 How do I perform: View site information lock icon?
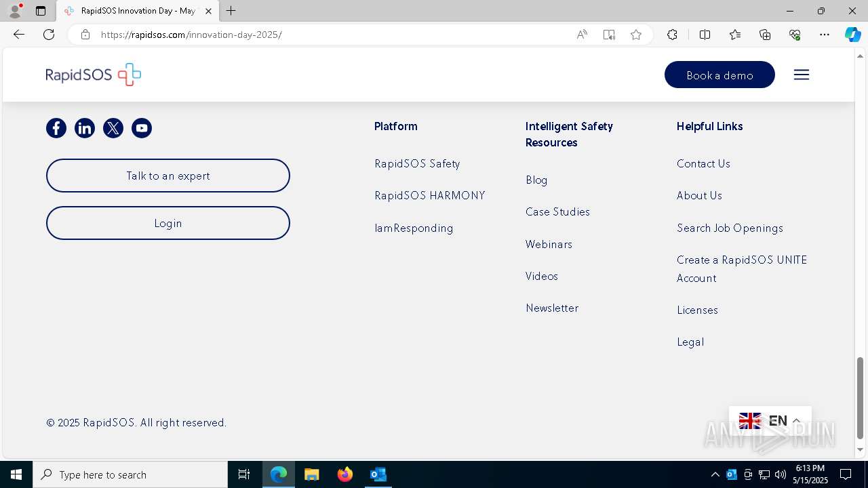coord(85,35)
